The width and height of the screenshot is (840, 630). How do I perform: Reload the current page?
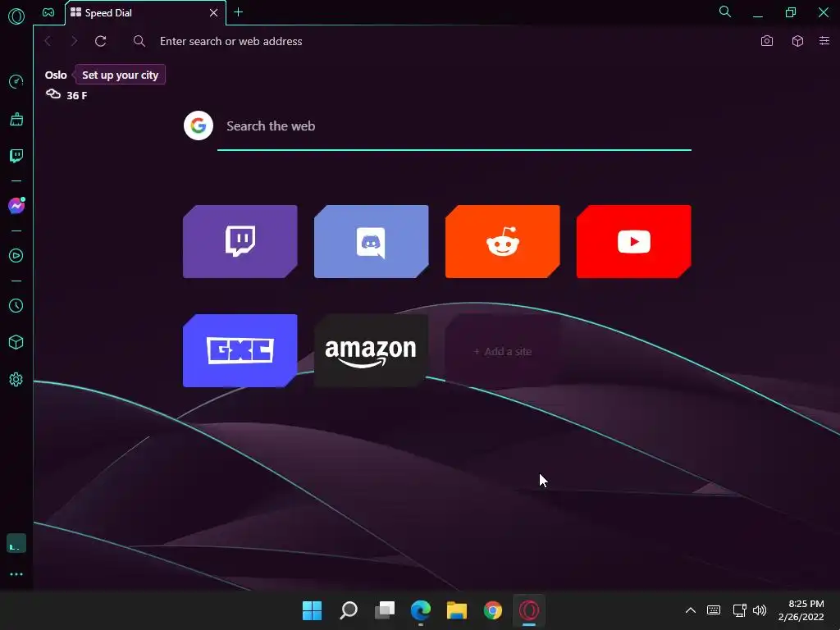click(101, 41)
